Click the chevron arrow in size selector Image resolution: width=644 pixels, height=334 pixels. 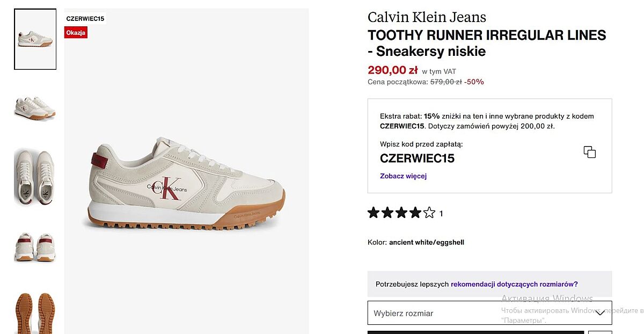click(x=600, y=313)
